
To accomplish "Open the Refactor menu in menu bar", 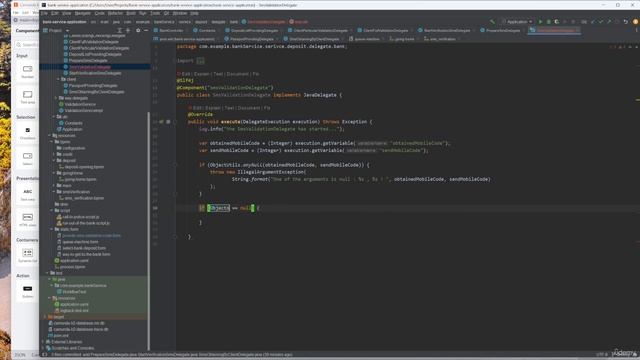I will [115, 13].
